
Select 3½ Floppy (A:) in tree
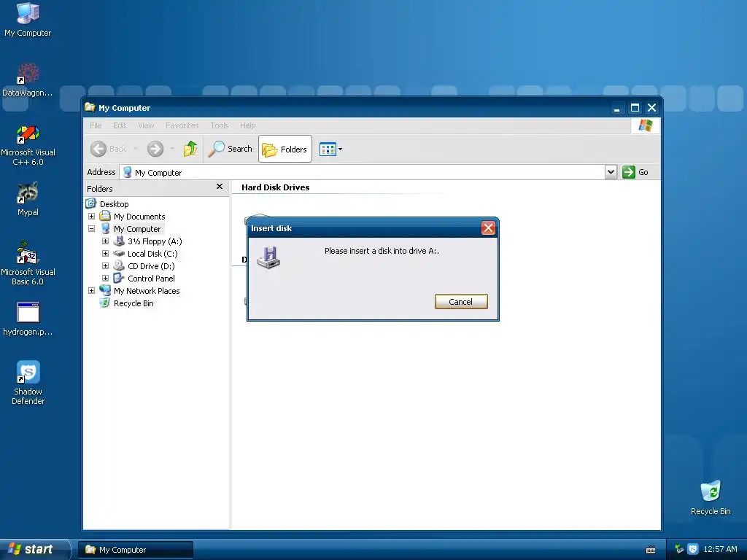click(x=155, y=241)
